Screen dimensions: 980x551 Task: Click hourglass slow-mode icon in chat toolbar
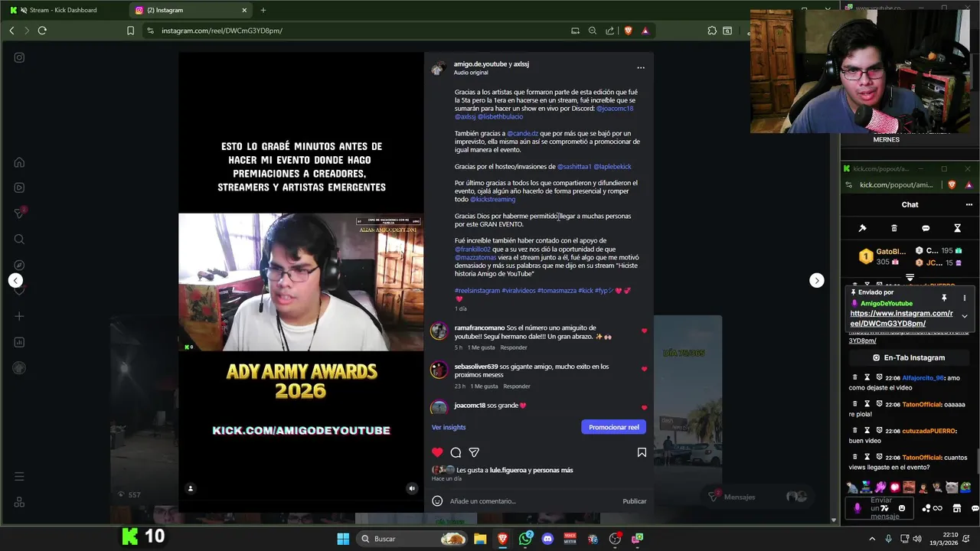(x=957, y=228)
